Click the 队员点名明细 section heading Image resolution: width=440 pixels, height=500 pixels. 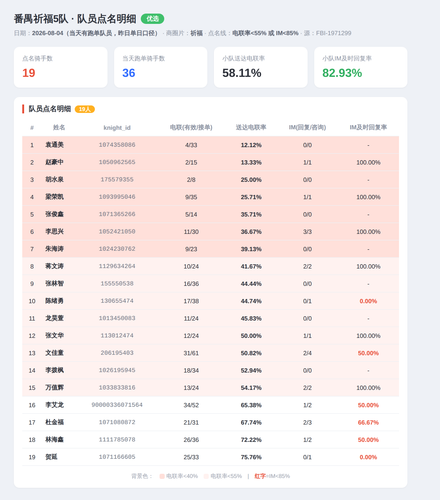click(50, 109)
